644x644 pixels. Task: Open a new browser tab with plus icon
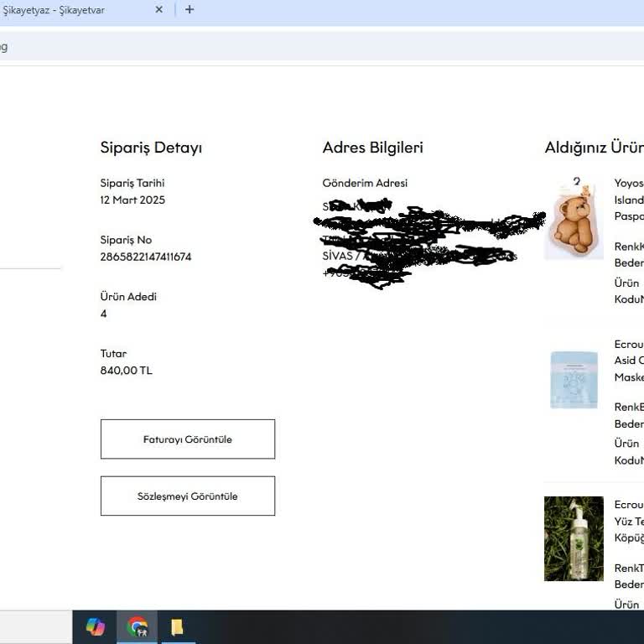tap(190, 10)
